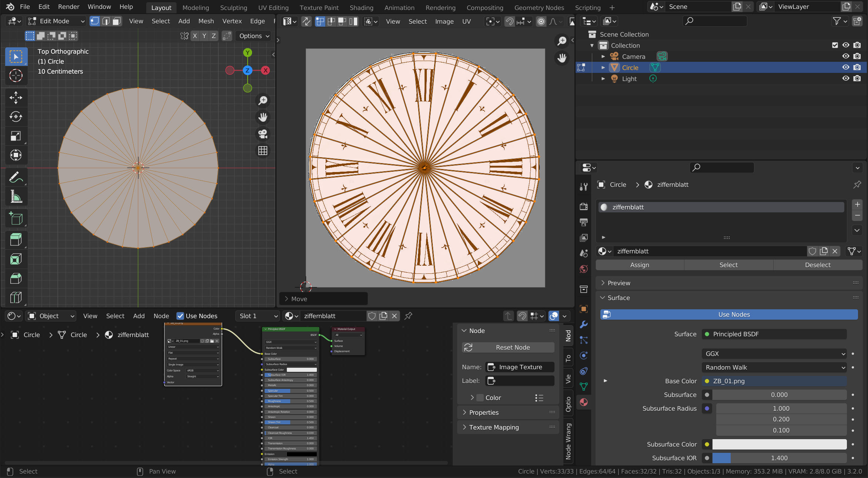The image size is (868, 478).
Task: Select the Measure tool
Action: click(x=16, y=196)
